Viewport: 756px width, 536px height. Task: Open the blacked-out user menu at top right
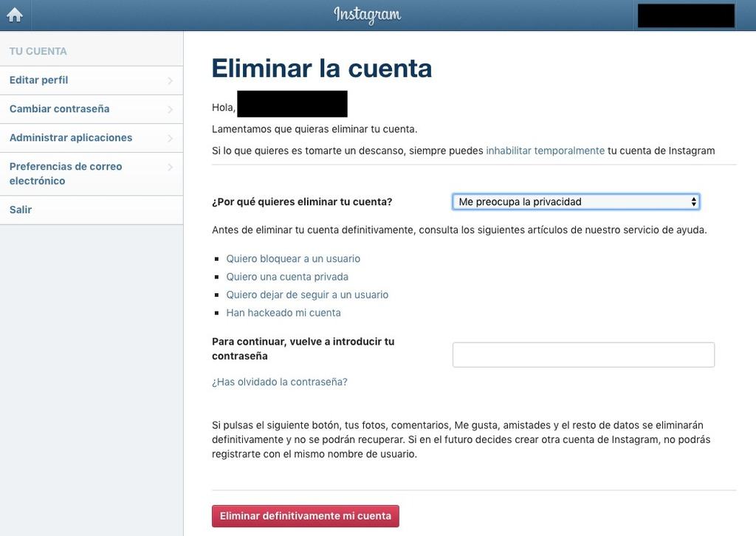686,16
